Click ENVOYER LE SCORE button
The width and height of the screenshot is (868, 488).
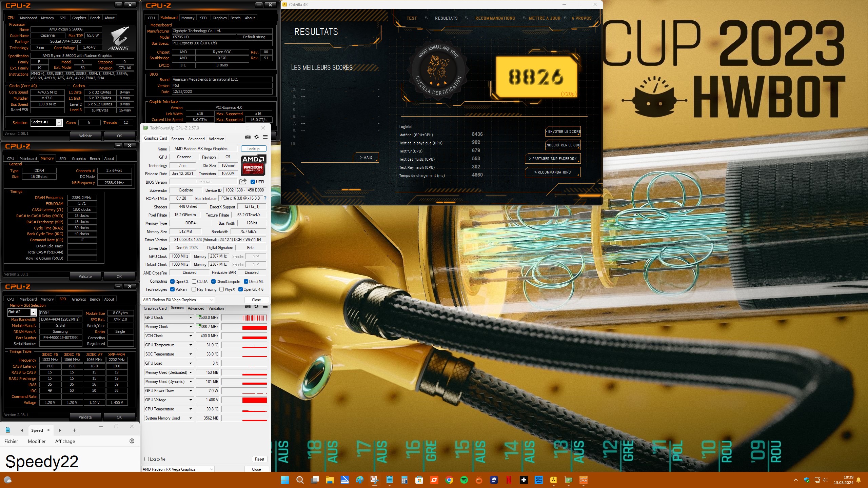563,131
